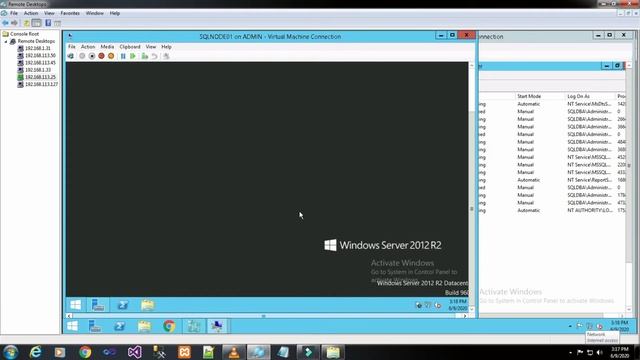Click the Ctrl+Alt+Del icon in VM toolbar
Screen dimensions: 640x360
coord(71,56)
